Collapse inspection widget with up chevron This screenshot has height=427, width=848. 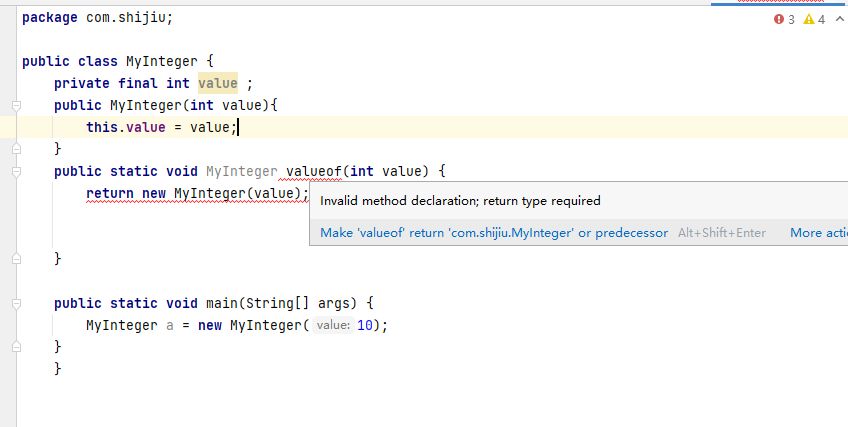tap(839, 19)
